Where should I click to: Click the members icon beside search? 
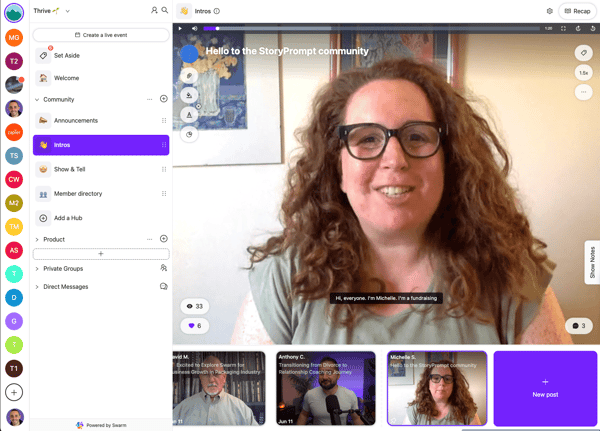tap(154, 10)
